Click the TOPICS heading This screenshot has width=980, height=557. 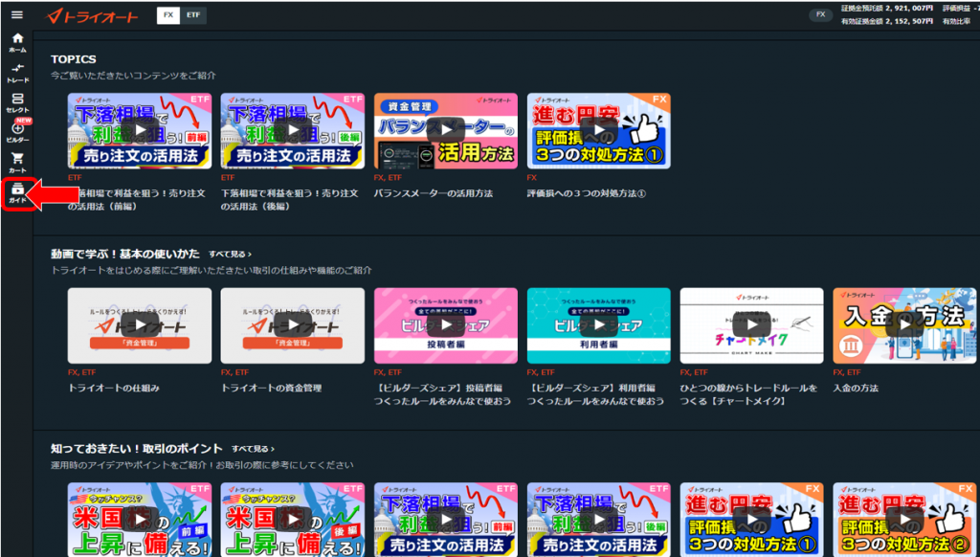point(73,59)
